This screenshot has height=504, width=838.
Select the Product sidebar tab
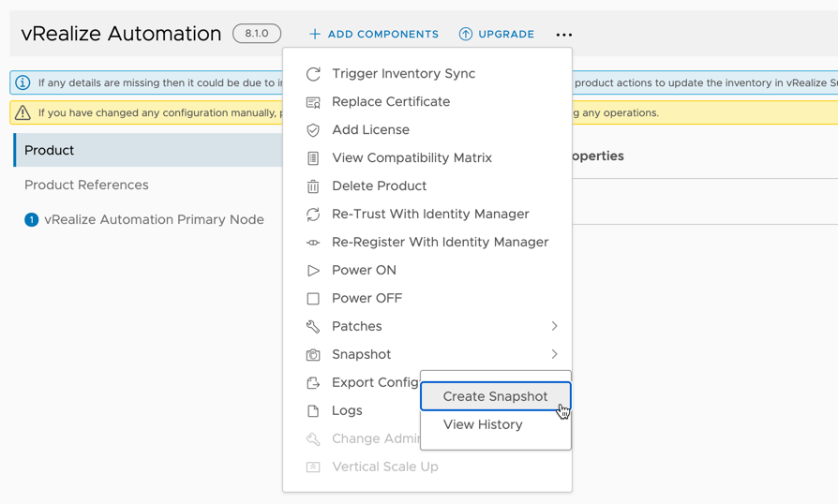pyautogui.click(x=149, y=150)
